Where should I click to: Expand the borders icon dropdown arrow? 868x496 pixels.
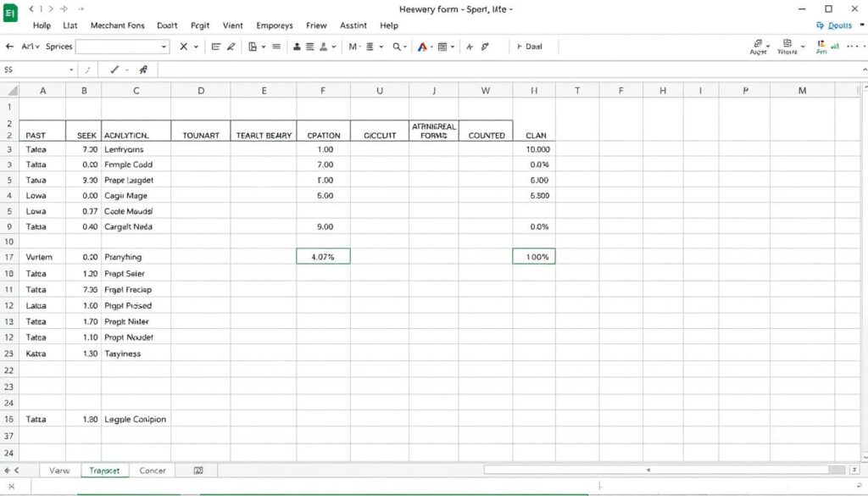(453, 47)
